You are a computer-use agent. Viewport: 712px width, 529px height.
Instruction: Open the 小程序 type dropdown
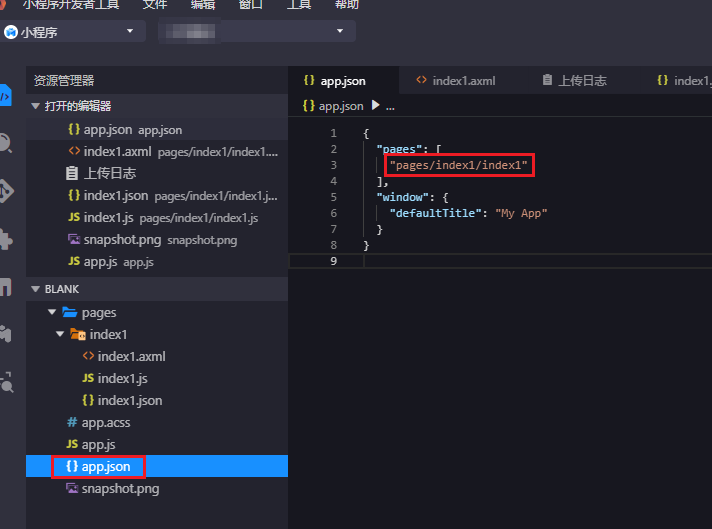73,31
